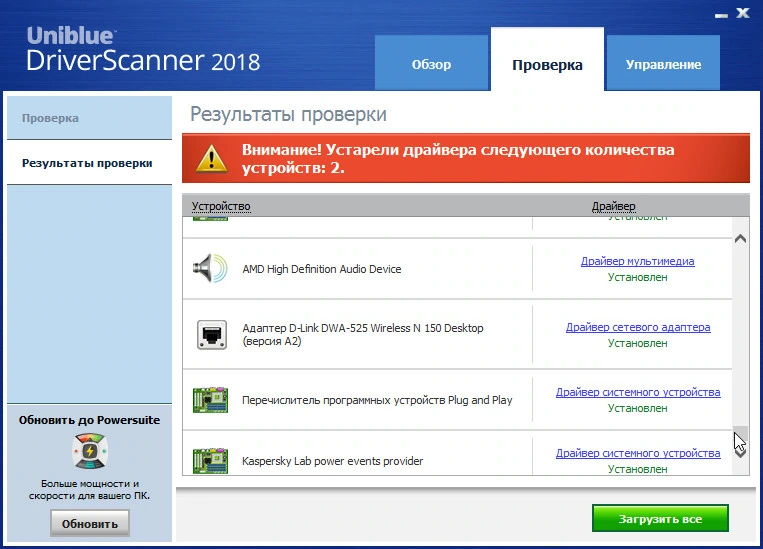Click the Powersuite gauge icon

(x=90, y=452)
